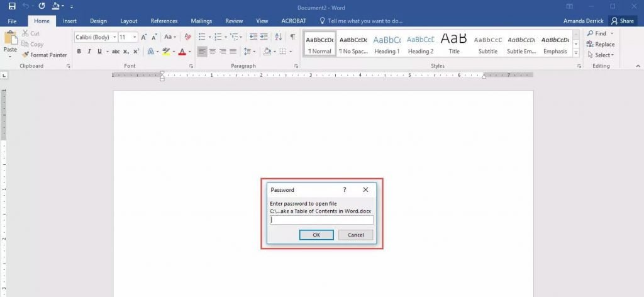Click the password entry text field
Image resolution: width=644 pixels, height=297 pixels.
(x=321, y=220)
